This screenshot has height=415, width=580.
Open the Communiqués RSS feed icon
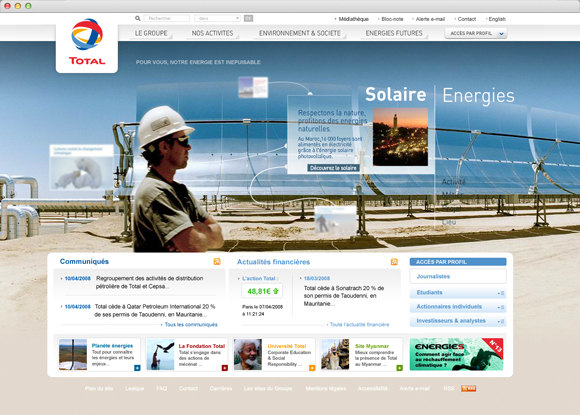(217, 262)
